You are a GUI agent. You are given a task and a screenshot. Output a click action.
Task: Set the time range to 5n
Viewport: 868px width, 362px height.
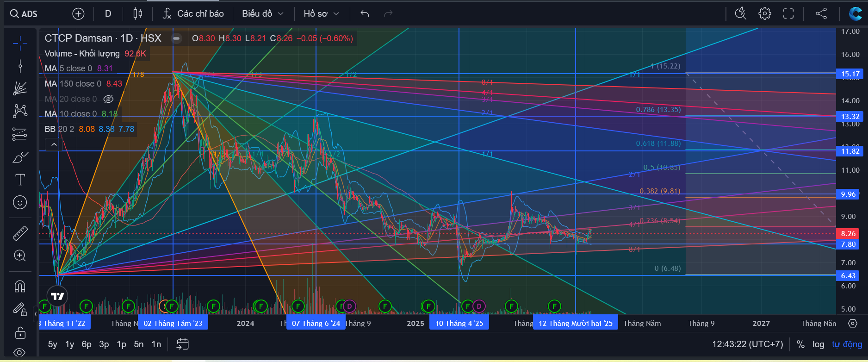pos(139,344)
